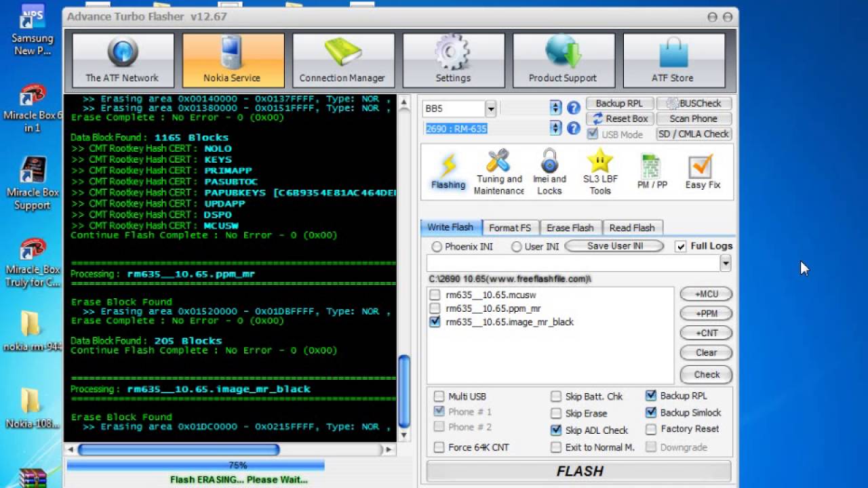Open the Product Support section
The image size is (868, 488).
pyautogui.click(x=563, y=60)
